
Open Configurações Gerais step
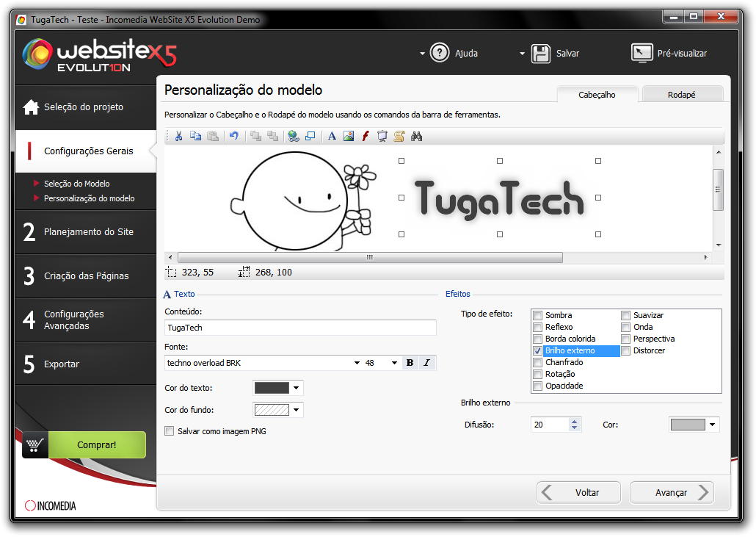pyautogui.click(x=86, y=151)
